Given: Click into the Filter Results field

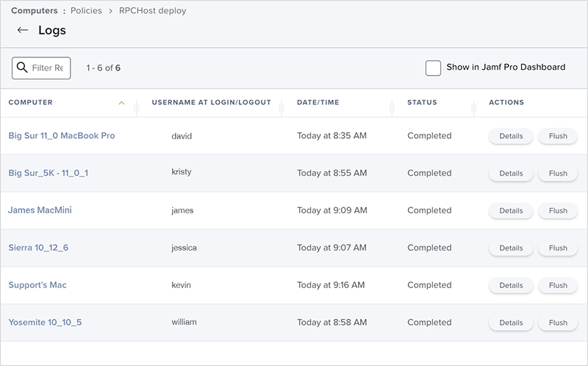Looking at the screenshot, I should pos(50,68).
